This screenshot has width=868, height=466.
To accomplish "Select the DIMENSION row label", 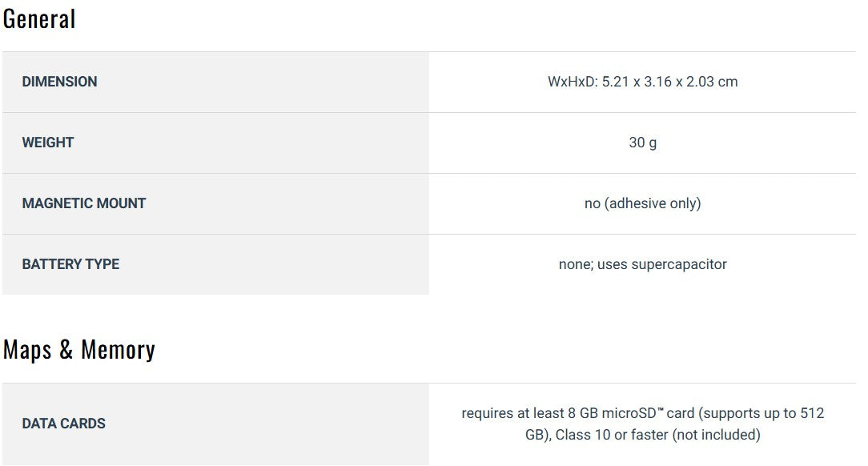I will pos(59,82).
